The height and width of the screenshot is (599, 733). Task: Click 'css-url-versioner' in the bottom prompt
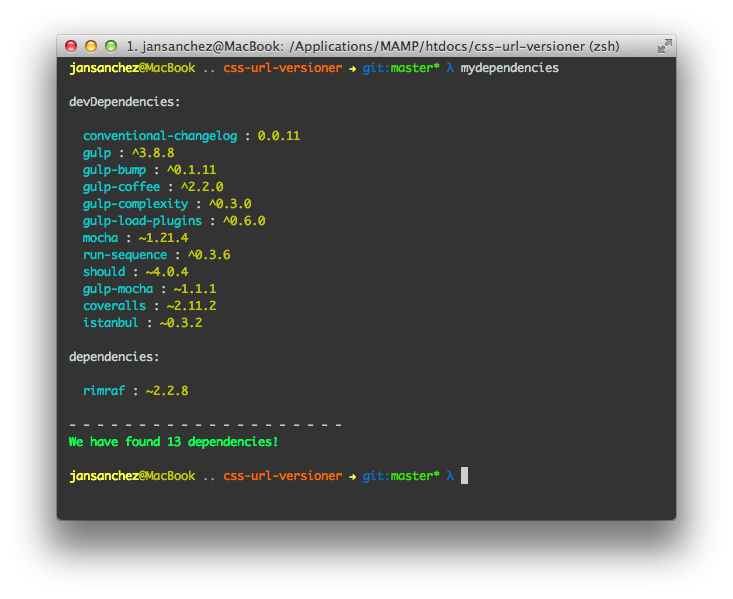pyautogui.click(x=283, y=476)
